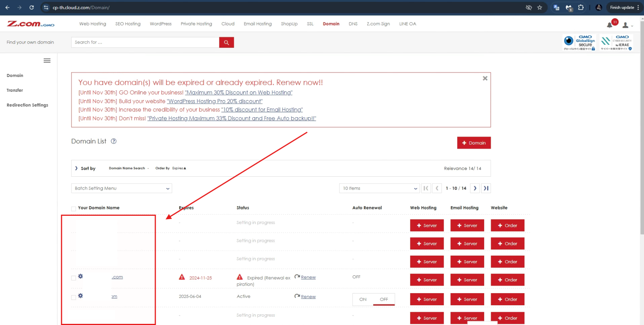Open the browser profile avatar
Image resolution: width=644 pixels, height=325 pixels.
click(x=599, y=8)
